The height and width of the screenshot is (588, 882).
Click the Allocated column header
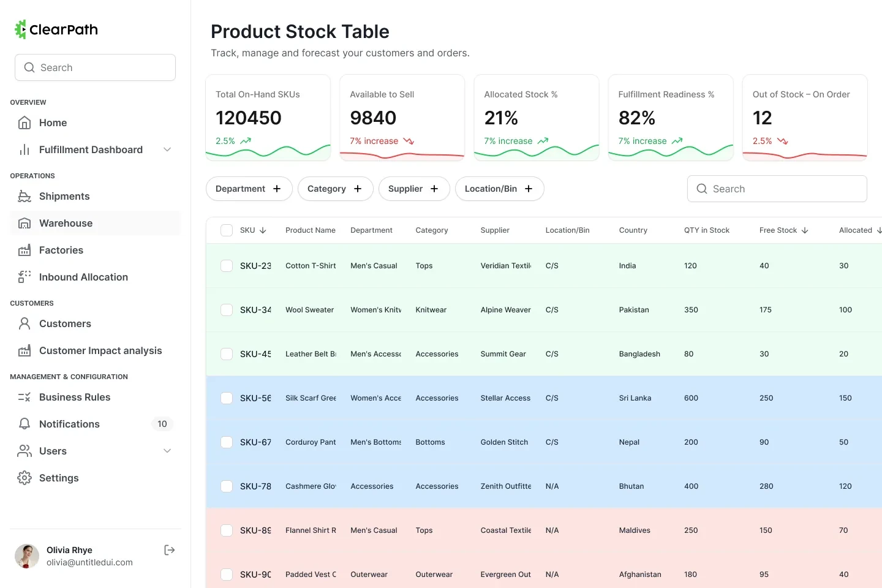[856, 230]
